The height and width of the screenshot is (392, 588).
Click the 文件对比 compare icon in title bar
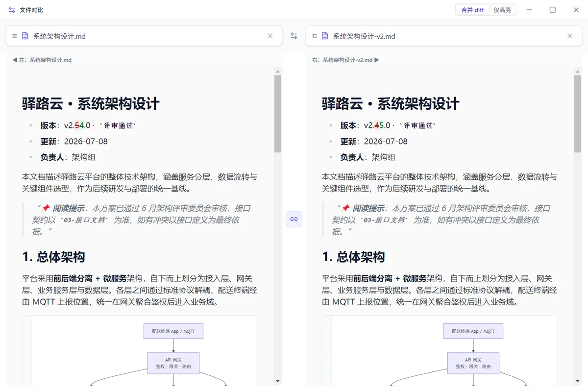coord(12,10)
